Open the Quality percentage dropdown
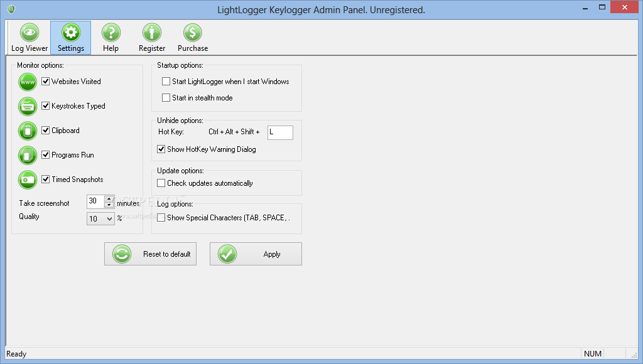Screen dimensions: 643x364 [100, 218]
